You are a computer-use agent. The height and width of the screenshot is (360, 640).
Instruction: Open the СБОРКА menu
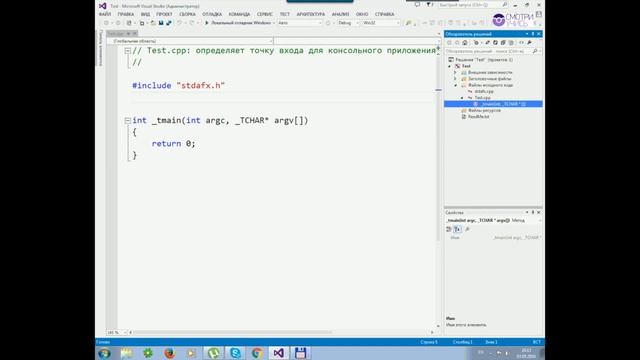187,14
